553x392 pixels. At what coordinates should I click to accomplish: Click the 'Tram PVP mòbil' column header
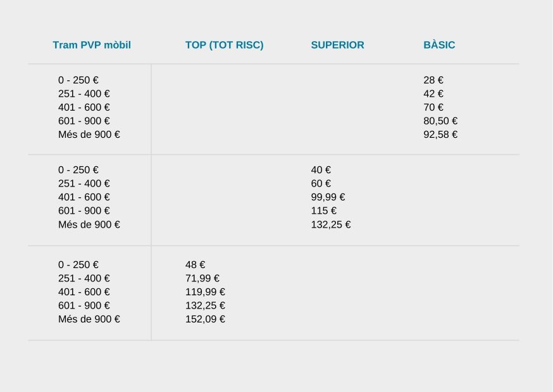92,45
